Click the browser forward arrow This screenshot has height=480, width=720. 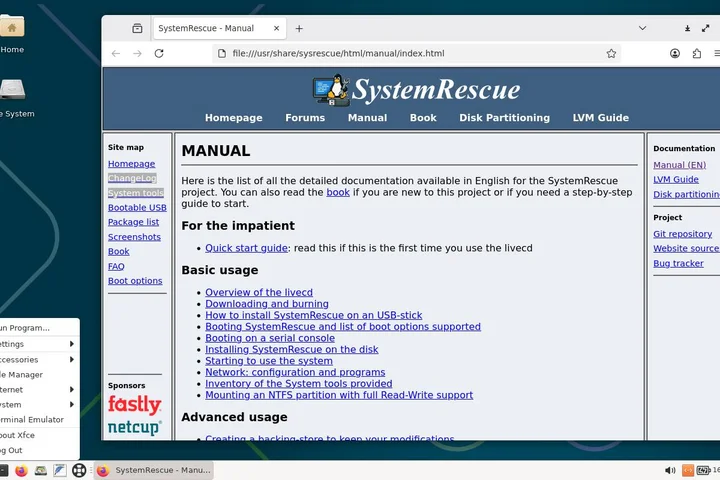pos(137,54)
